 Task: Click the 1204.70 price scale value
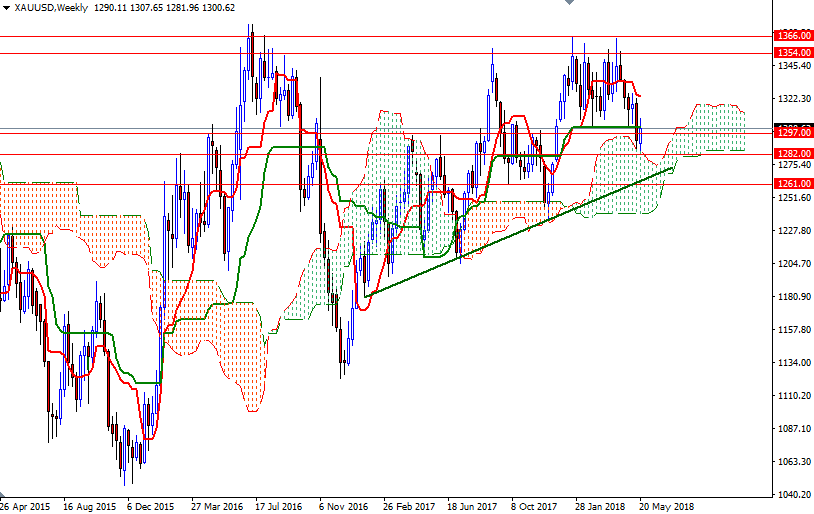point(794,264)
